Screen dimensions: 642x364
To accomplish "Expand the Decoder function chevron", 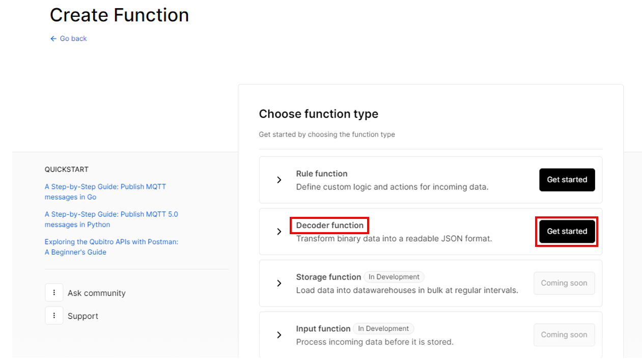I will click(279, 232).
